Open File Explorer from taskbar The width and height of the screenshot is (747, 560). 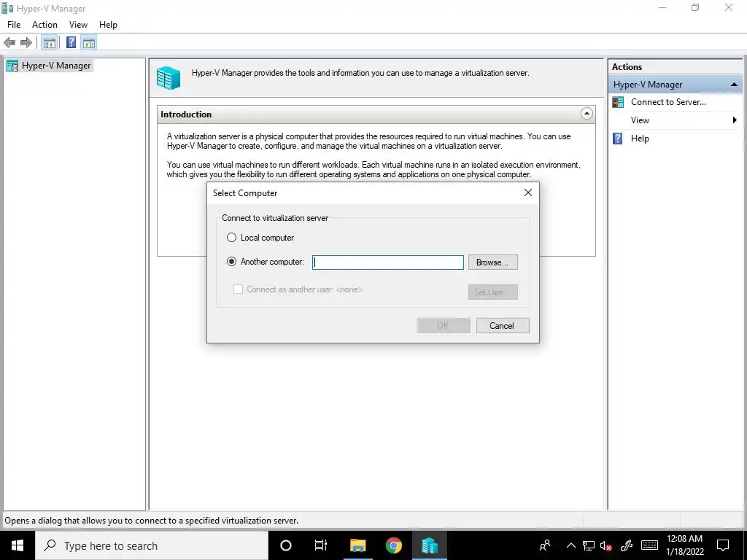(x=357, y=545)
